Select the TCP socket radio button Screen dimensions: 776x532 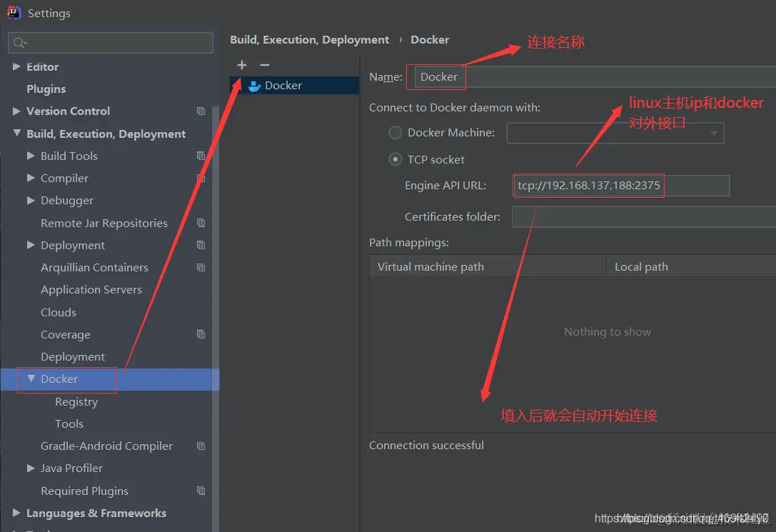395,159
